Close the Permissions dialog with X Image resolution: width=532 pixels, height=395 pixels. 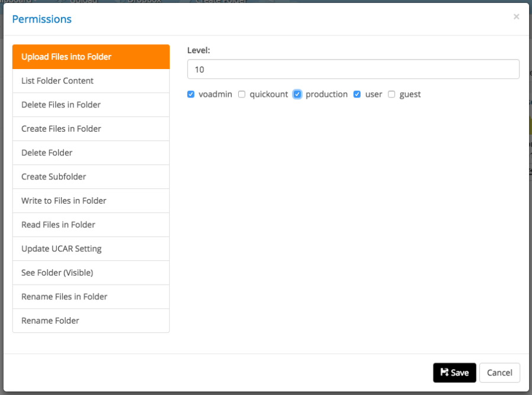pos(516,17)
